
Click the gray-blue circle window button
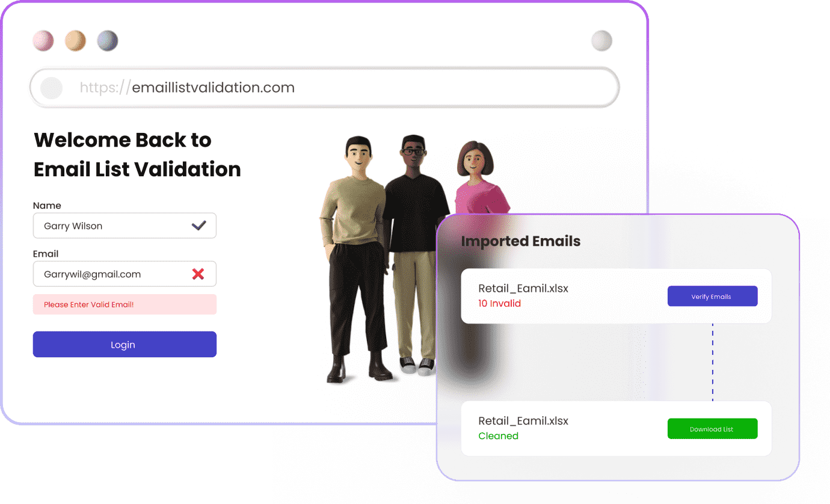click(x=108, y=41)
